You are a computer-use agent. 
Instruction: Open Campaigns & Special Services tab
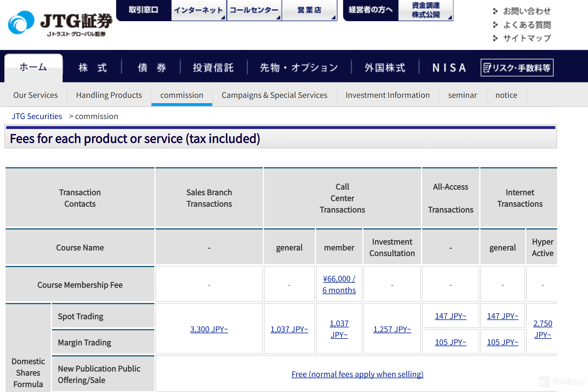click(274, 95)
